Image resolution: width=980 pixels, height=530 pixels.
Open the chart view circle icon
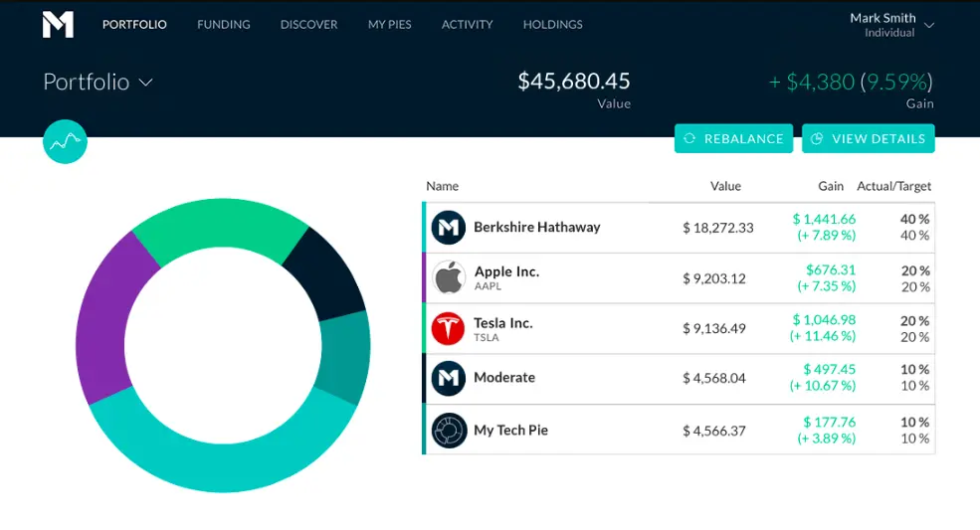(65, 142)
